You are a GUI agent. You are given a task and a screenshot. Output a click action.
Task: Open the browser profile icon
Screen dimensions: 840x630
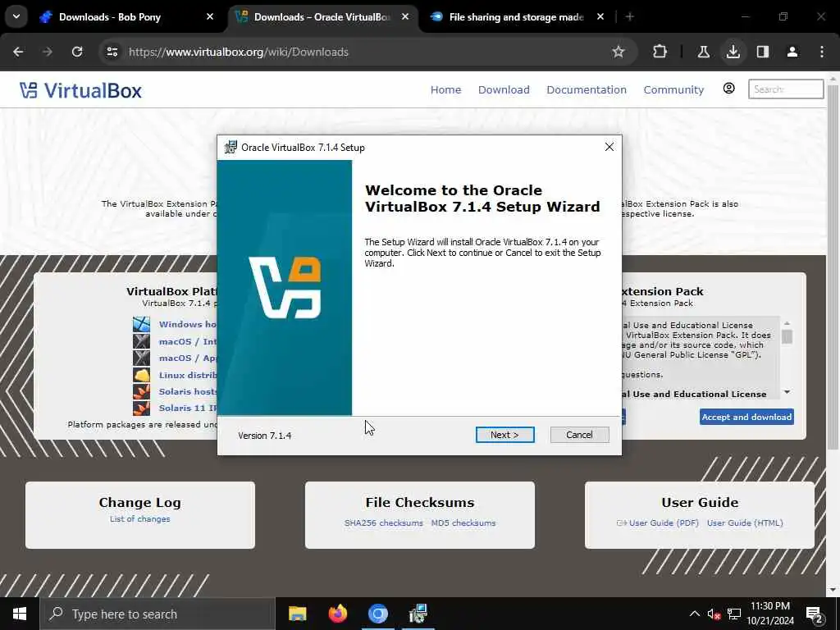coord(792,52)
